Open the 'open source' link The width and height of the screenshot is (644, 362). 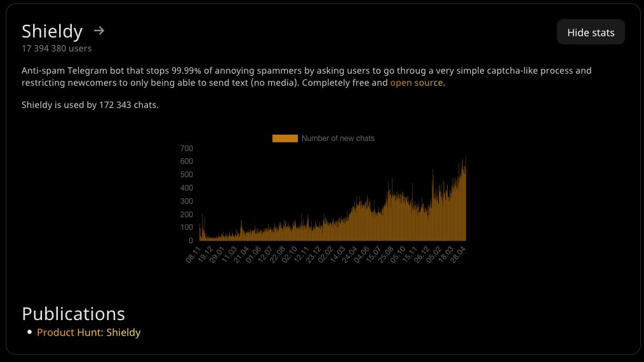pos(417,83)
